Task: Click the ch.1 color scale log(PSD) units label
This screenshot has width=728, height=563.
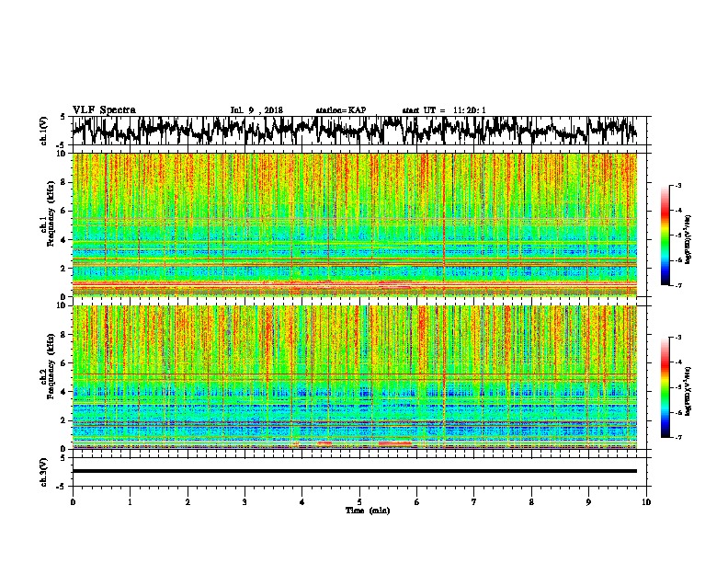Action: tap(688, 240)
